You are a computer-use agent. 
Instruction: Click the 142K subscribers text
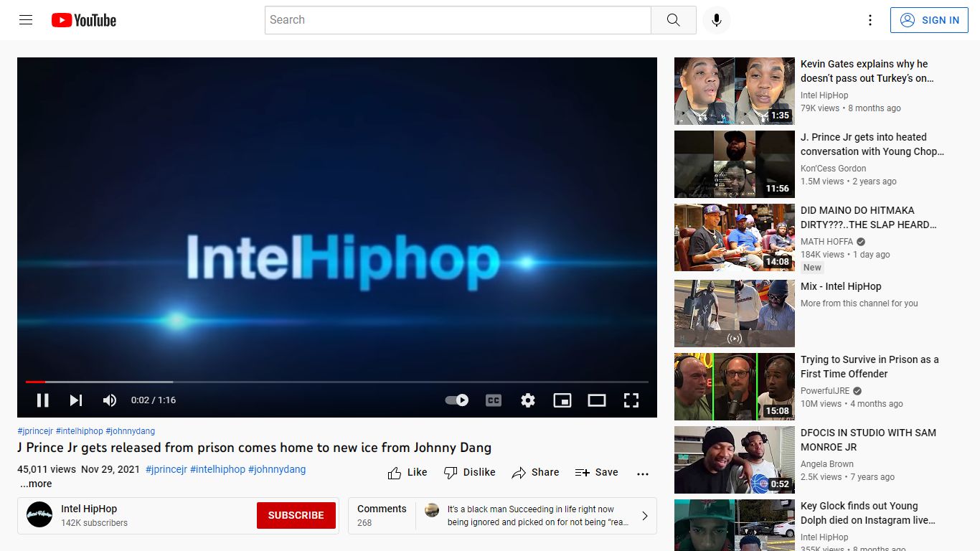(94, 523)
